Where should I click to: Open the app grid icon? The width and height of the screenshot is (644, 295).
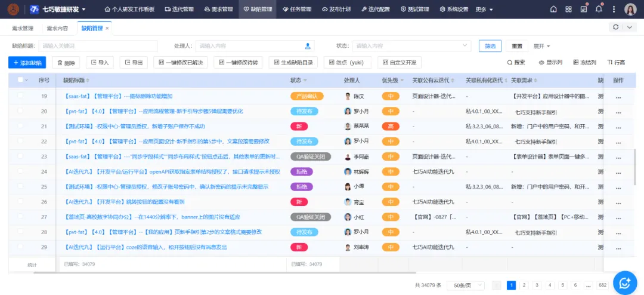click(568, 10)
